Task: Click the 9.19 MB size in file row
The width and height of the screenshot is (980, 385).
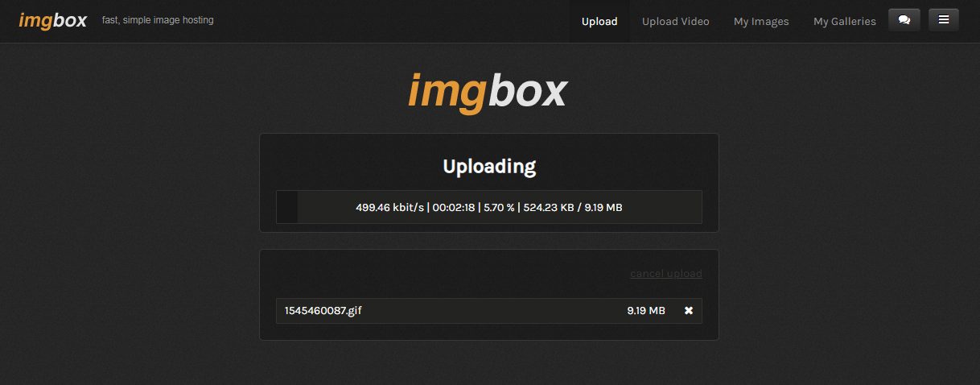Action: [x=646, y=311]
